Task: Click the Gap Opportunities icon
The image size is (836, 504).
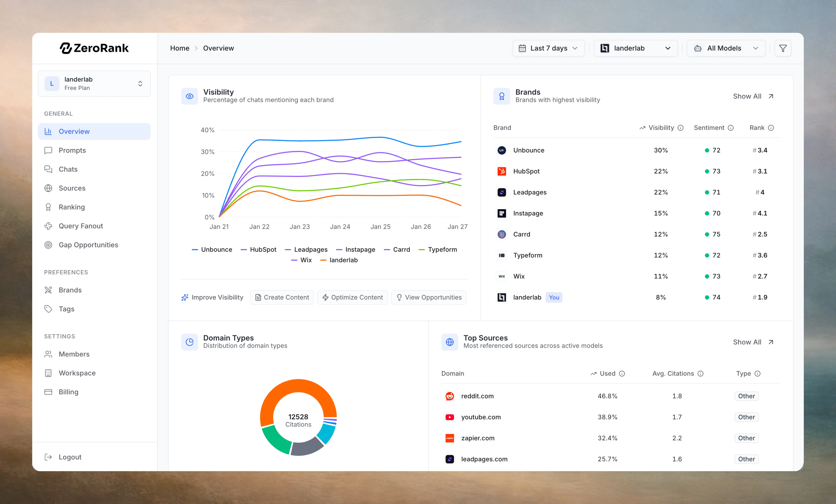Action: click(x=48, y=245)
